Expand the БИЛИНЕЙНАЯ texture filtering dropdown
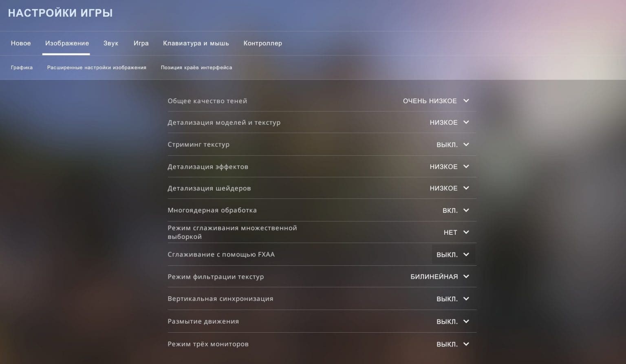The image size is (626, 364). (440, 277)
